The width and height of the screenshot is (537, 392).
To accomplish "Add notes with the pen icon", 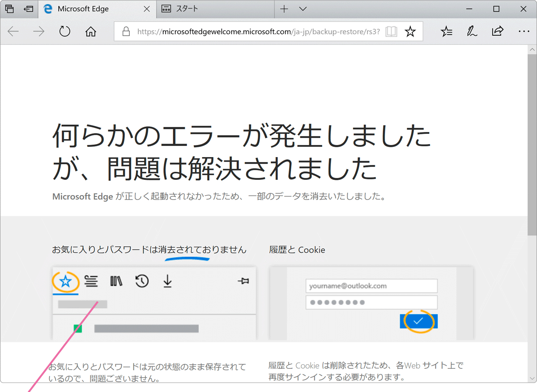I will pos(472,31).
